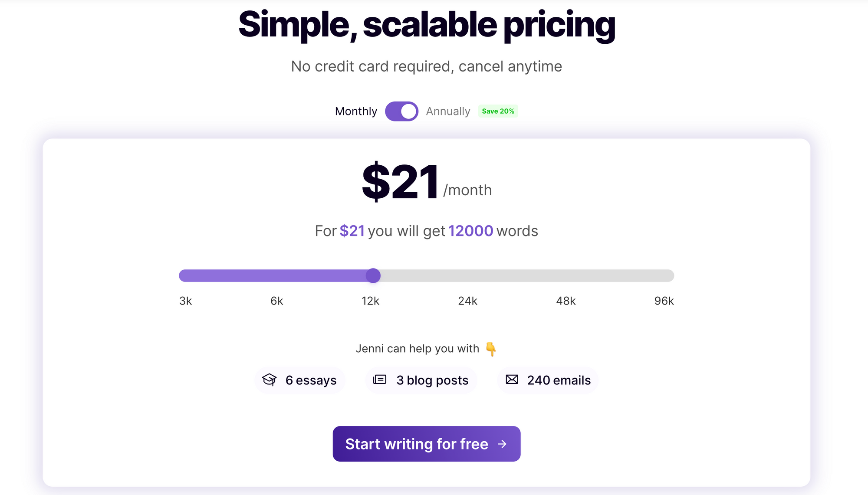Click the '3 blog posts' capability pill
868x495 pixels.
pyautogui.click(x=421, y=380)
